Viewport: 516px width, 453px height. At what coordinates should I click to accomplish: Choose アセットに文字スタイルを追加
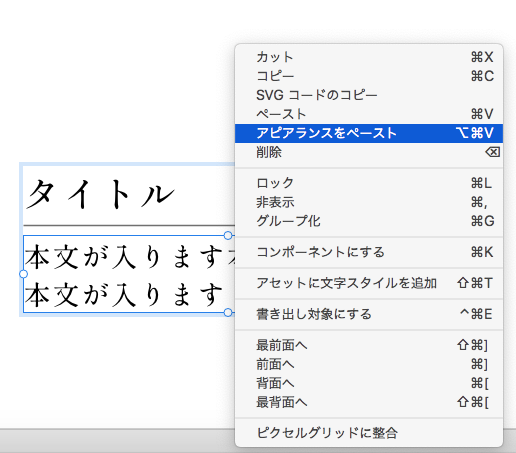tap(369, 283)
